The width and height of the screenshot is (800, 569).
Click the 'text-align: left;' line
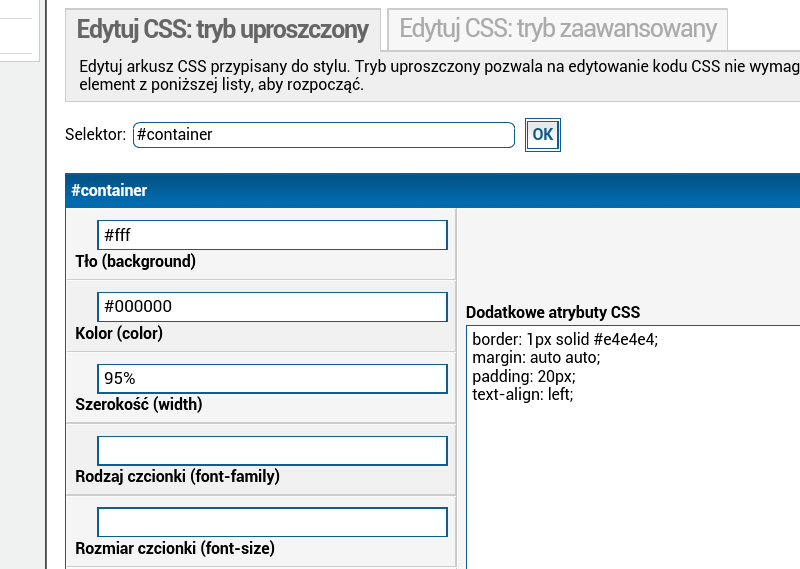click(523, 394)
